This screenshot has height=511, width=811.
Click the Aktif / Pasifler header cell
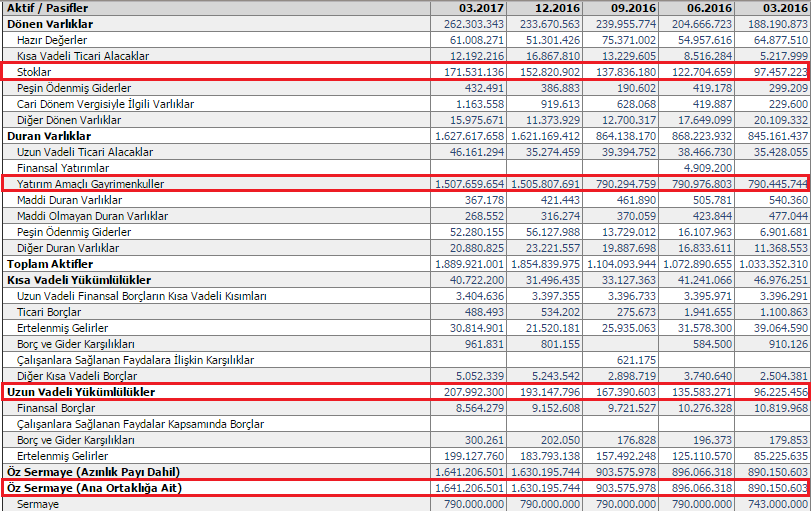pos(48,8)
